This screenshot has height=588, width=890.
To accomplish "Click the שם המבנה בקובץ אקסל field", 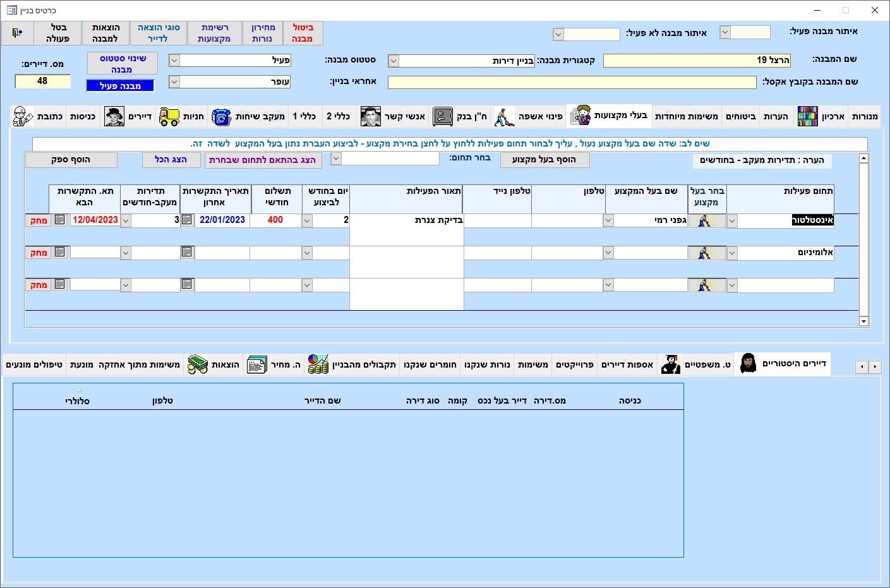I will (x=572, y=83).
